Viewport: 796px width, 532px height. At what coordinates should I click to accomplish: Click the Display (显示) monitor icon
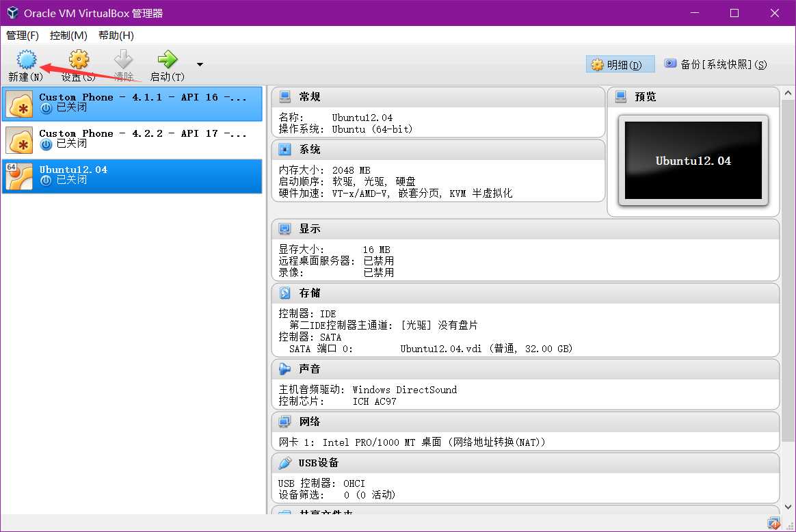click(284, 229)
